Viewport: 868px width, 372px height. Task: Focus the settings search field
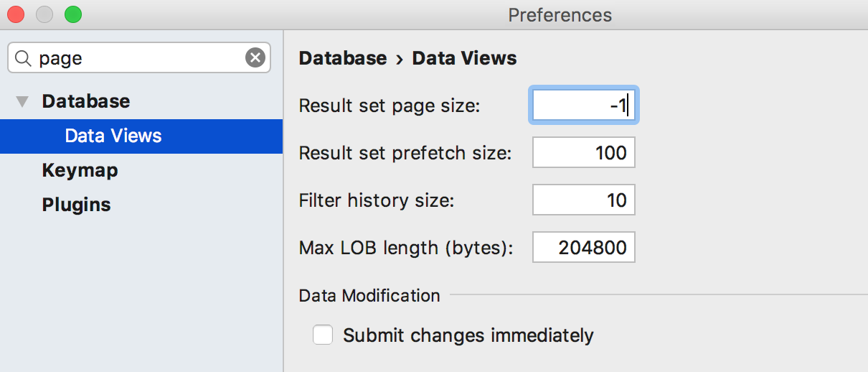tap(136, 58)
